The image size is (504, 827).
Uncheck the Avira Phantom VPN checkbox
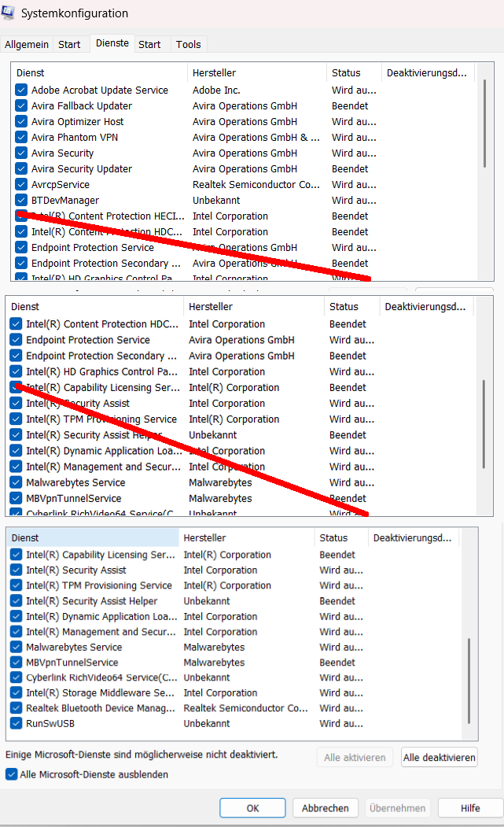click(x=21, y=138)
